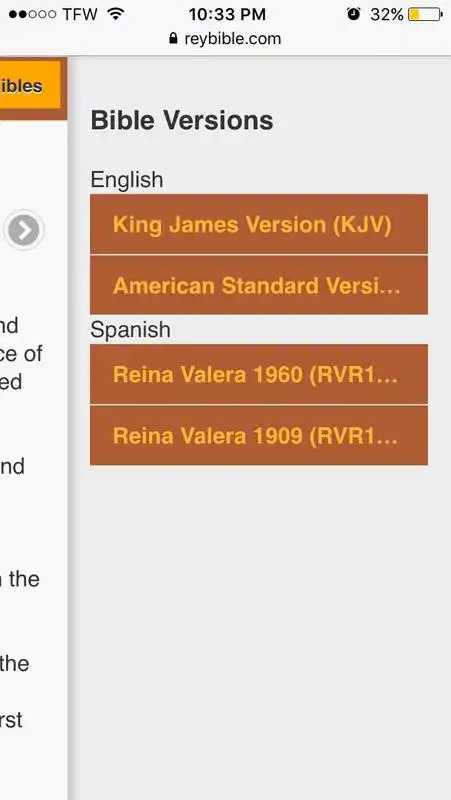Select American Standard Version entry
The image size is (451, 800).
point(259,285)
